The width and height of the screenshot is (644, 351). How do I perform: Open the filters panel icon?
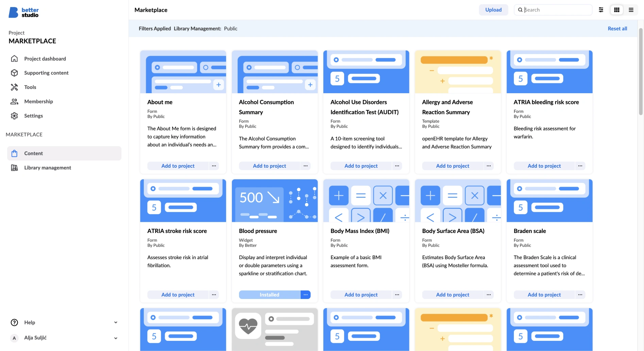pos(601,10)
